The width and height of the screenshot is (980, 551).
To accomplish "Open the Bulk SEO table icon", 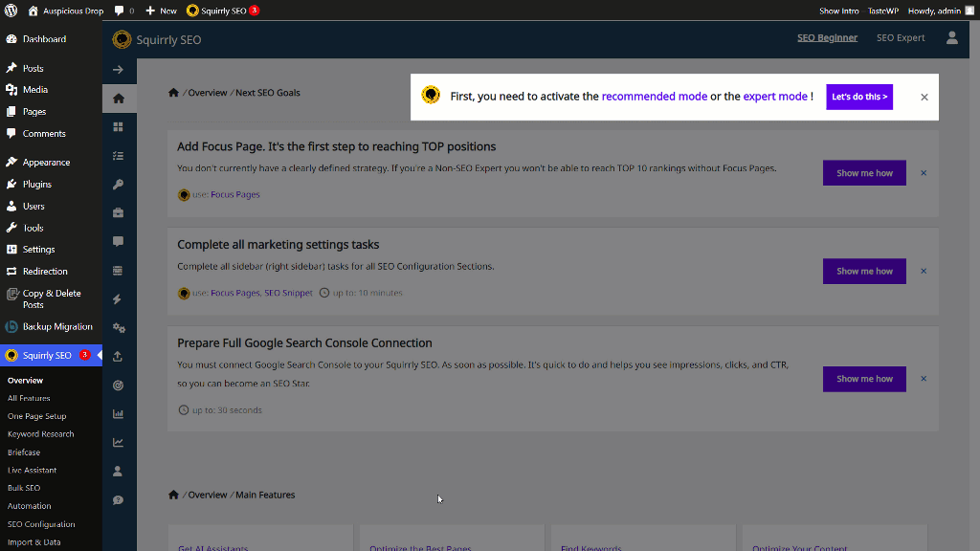I will coord(118,271).
